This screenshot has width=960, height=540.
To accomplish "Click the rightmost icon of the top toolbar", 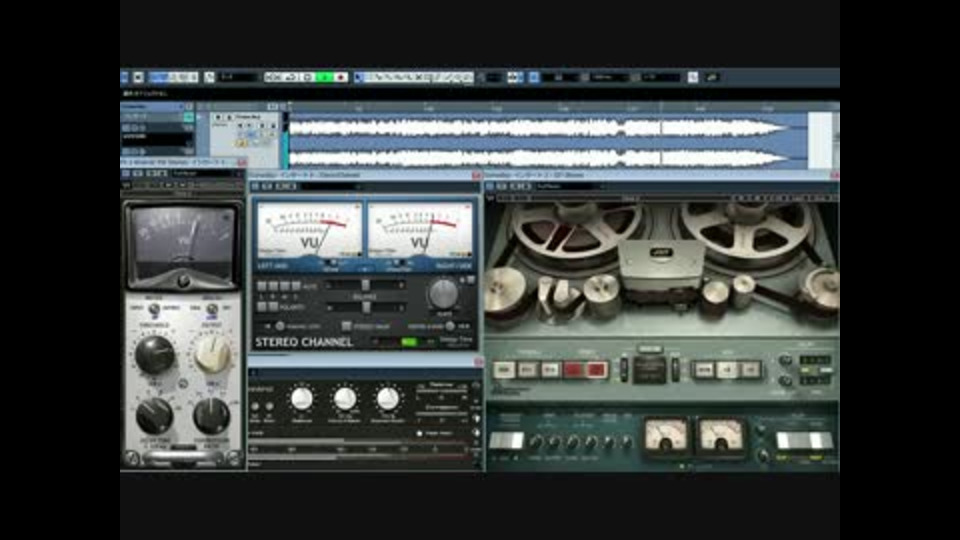I will pyautogui.click(x=712, y=77).
